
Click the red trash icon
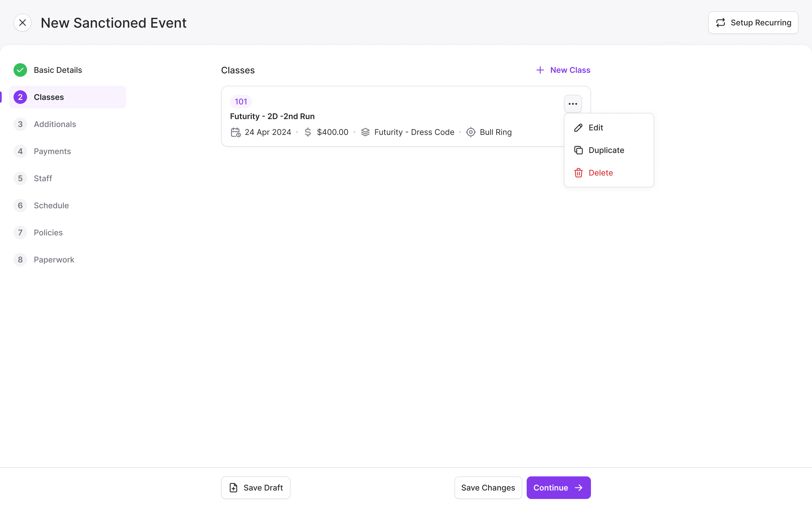(x=578, y=173)
